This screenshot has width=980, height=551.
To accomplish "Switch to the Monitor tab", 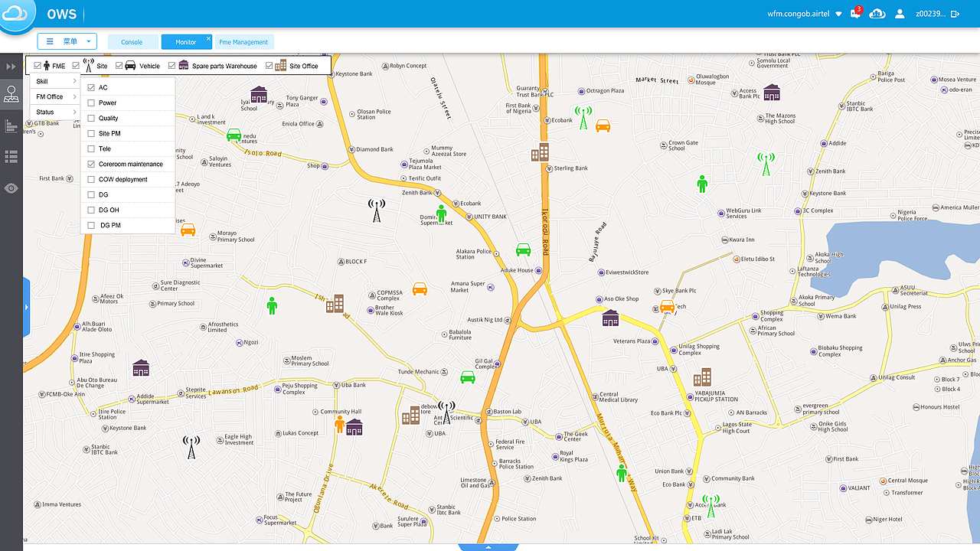I will [186, 42].
